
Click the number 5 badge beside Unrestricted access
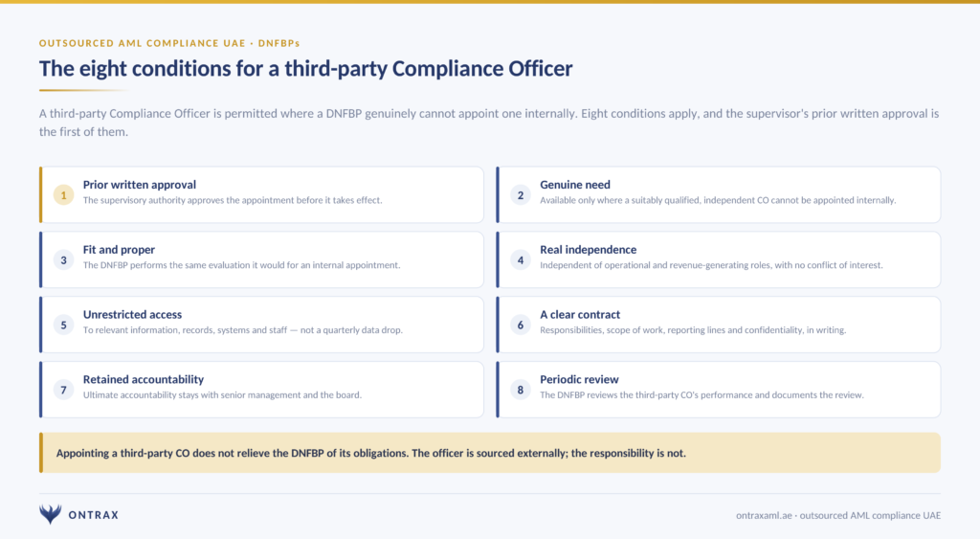point(63,326)
